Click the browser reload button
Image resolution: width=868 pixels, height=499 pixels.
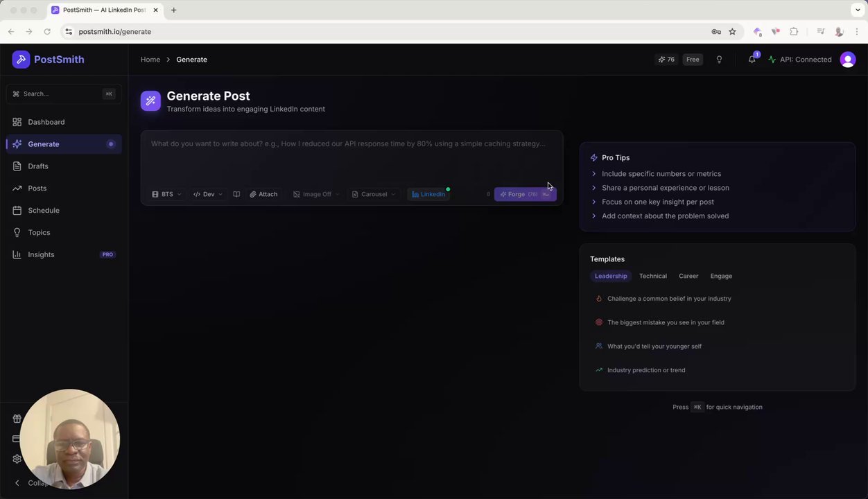pos(47,31)
